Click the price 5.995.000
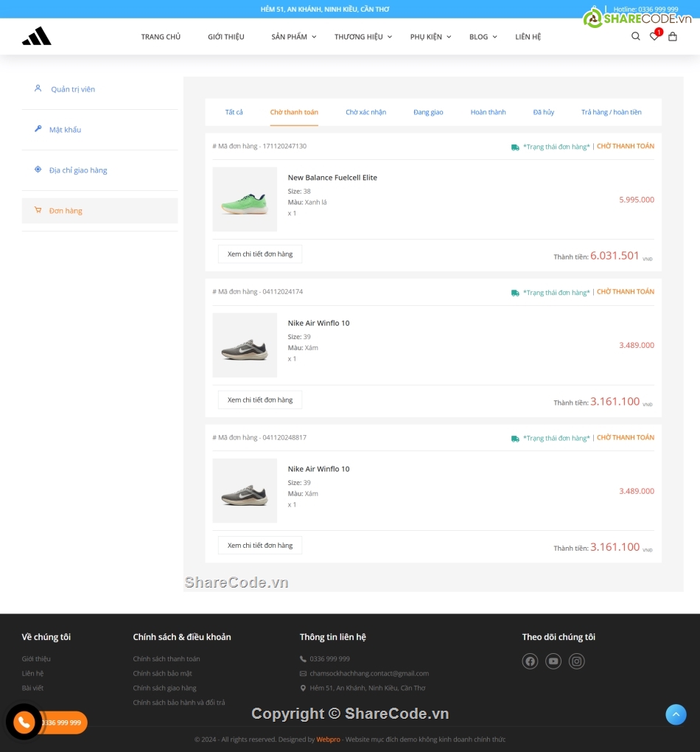700x752 pixels. [636, 200]
